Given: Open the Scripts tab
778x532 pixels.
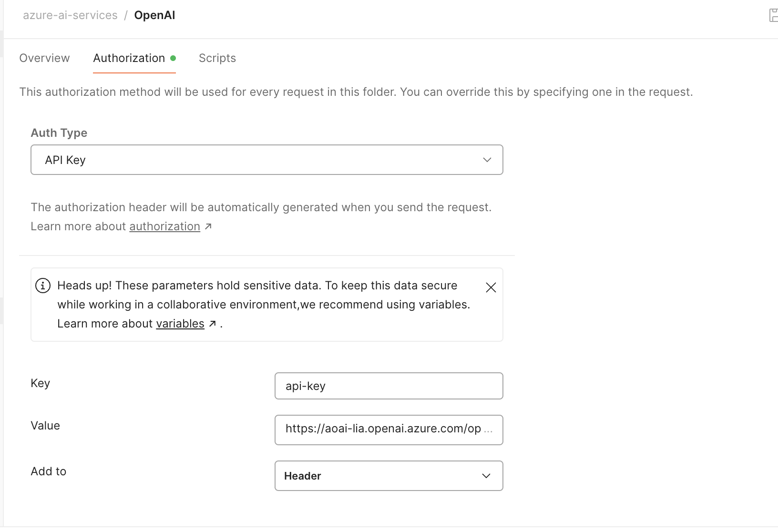Looking at the screenshot, I should pos(217,58).
